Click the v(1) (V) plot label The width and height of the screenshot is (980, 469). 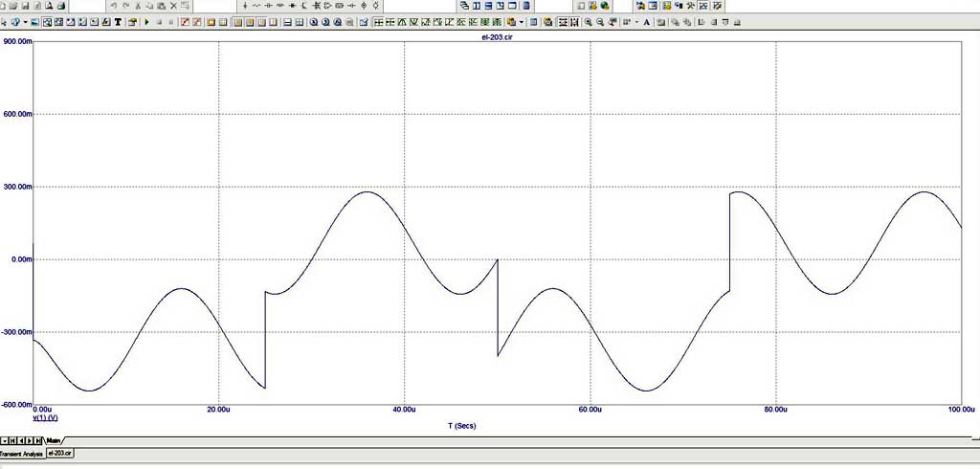pos(45,418)
